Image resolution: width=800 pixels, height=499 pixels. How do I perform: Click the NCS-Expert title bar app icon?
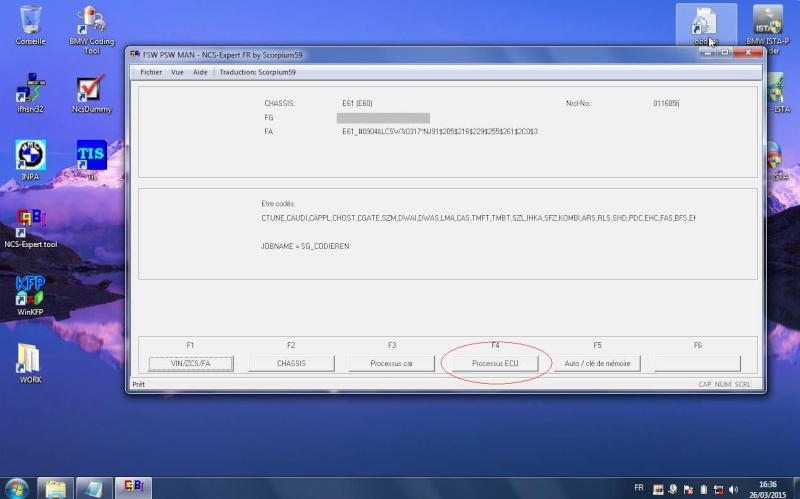pos(135,54)
